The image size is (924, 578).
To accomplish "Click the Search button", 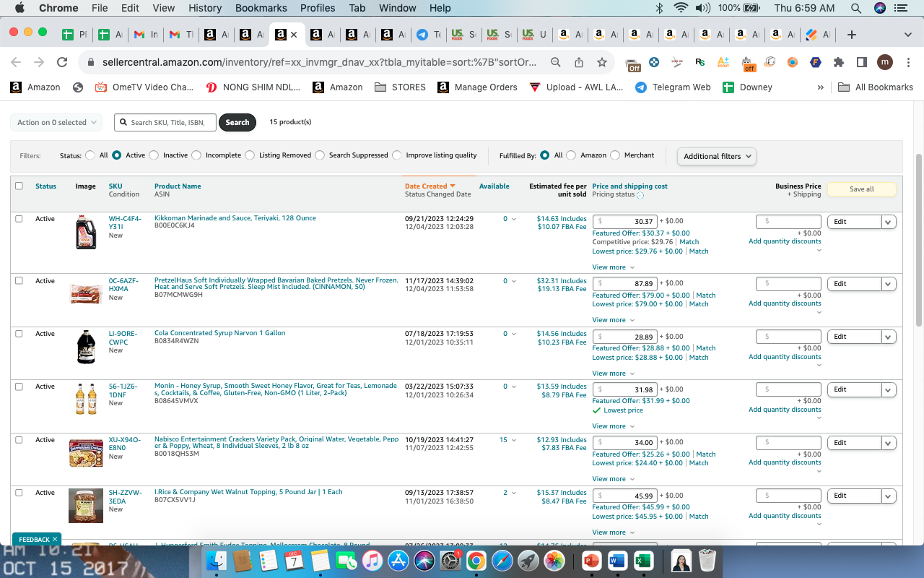I will pyautogui.click(x=237, y=123).
